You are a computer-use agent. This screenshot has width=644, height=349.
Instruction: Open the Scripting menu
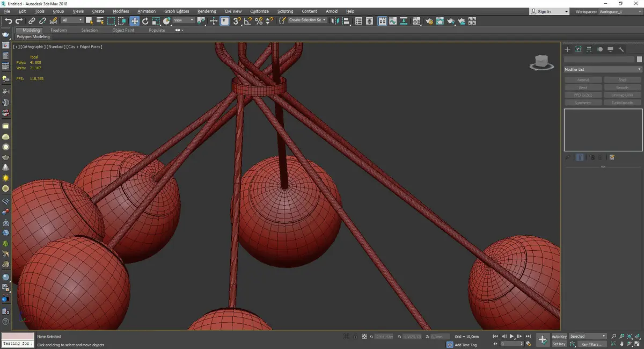pyautogui.click(x=285, y=11)
